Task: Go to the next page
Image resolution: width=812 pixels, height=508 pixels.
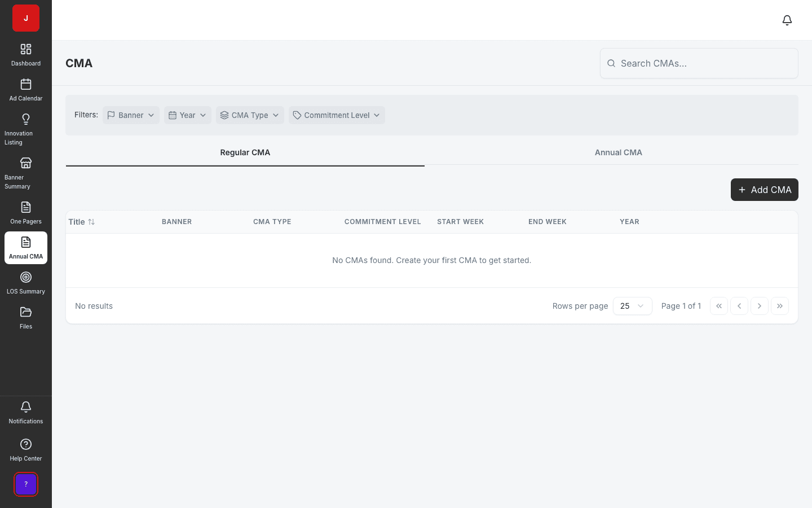Action: [760, 306]
